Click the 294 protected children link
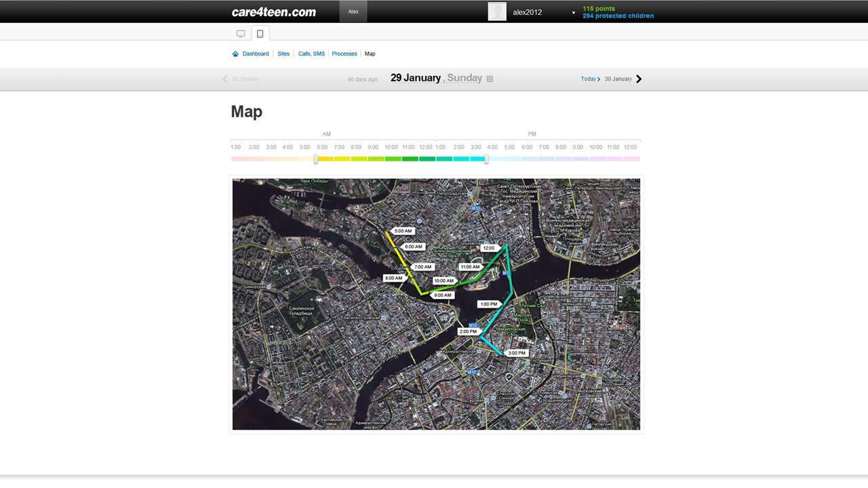Image resolution: width=868 pixels, height=488 pixels. pyautogui.click(x=618, y=16)
